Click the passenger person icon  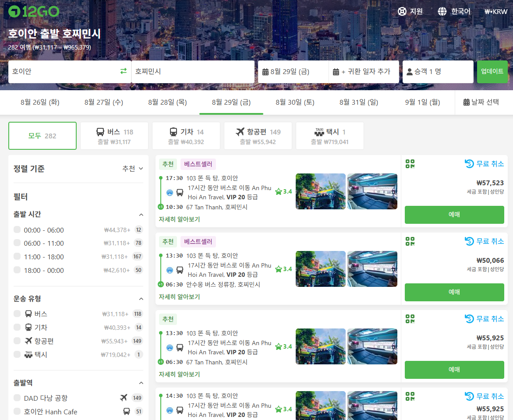click(409, 72)
